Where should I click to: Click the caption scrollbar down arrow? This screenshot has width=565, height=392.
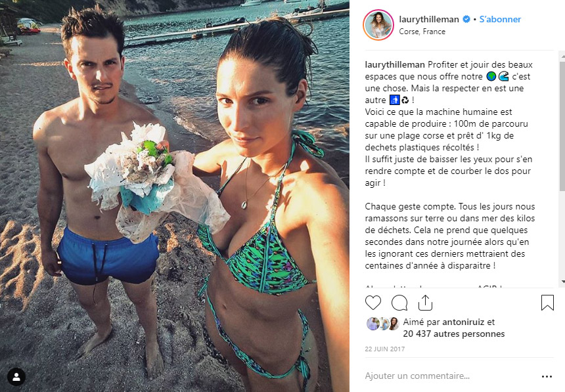562,282
